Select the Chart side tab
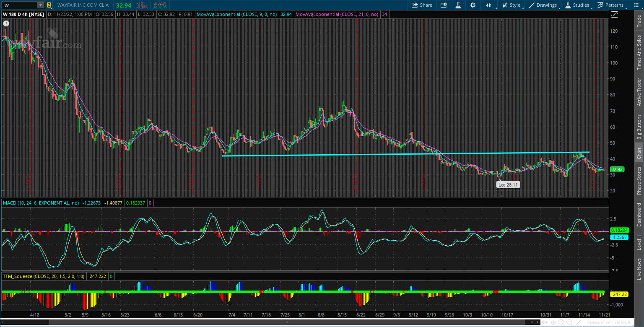 (x=639, y=153)
